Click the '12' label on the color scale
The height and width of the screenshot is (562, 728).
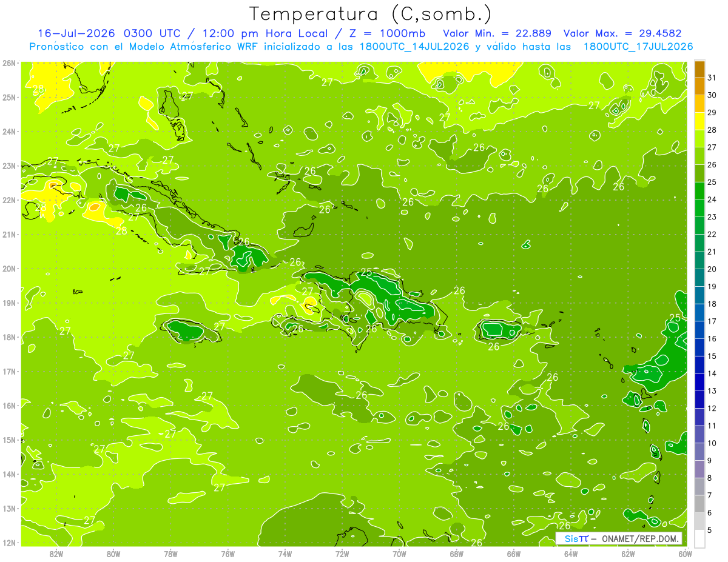point(712,408)
